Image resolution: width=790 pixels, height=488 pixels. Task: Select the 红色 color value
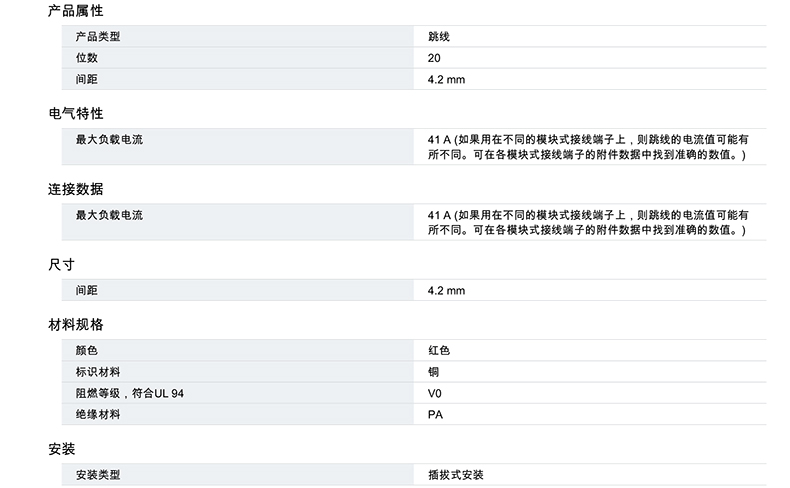click(x=439, y=351)
